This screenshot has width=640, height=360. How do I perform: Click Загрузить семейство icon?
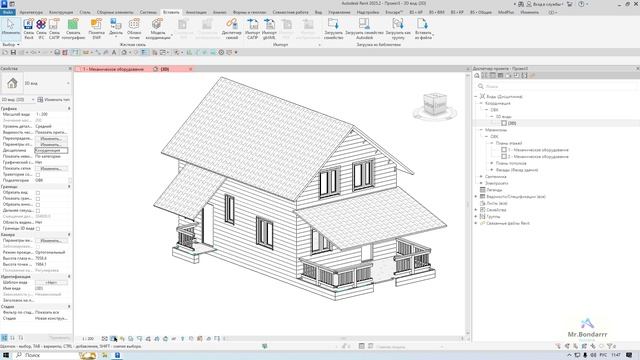(333, 29)
